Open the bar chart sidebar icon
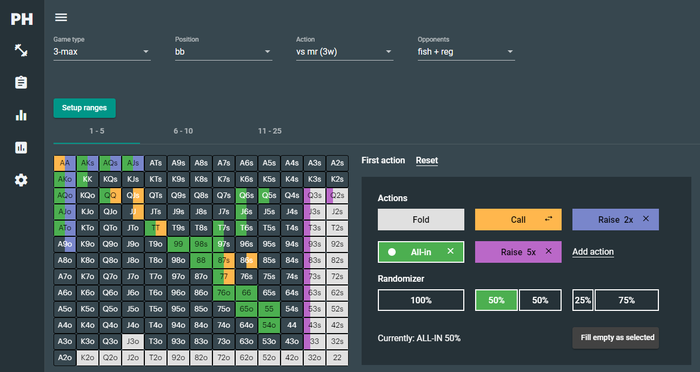The width and height of the screenshot is (700, 372). tap(21, 115)
